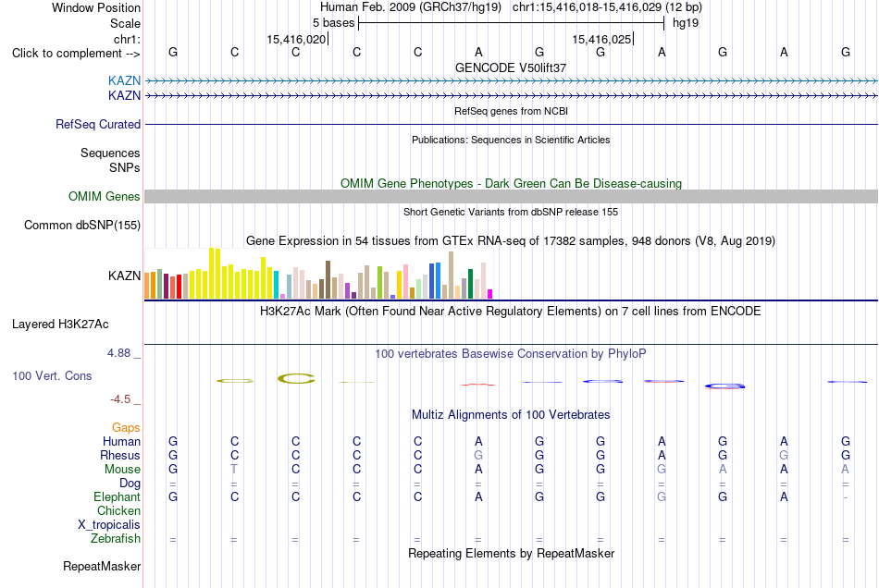Viewport: 879px width, 588px height.
Task: Select the Mouse species label
Action: tap(122, 470)
